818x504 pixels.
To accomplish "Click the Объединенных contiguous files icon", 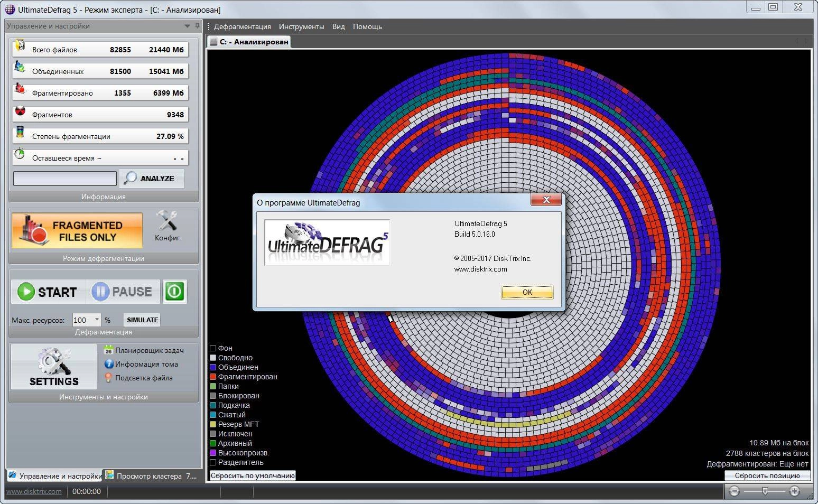I will point(20,68).
